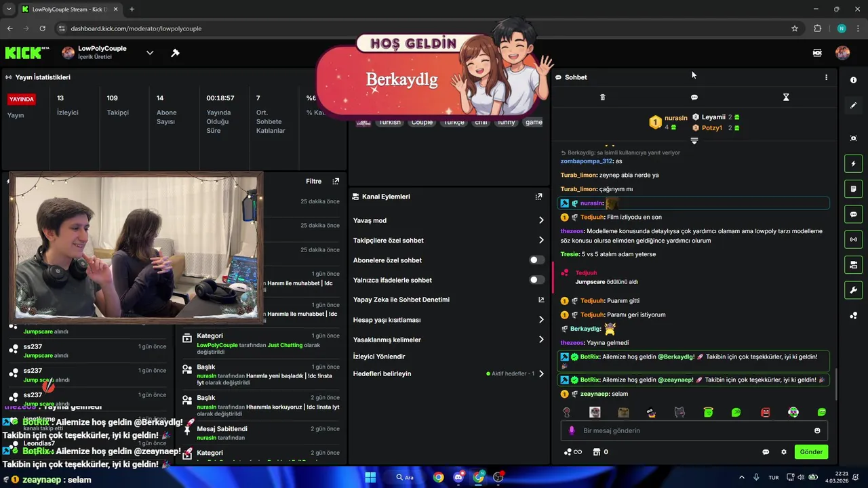
Task: Select the LowPolyCouple Stream browser tab
Action: [68, 9]
